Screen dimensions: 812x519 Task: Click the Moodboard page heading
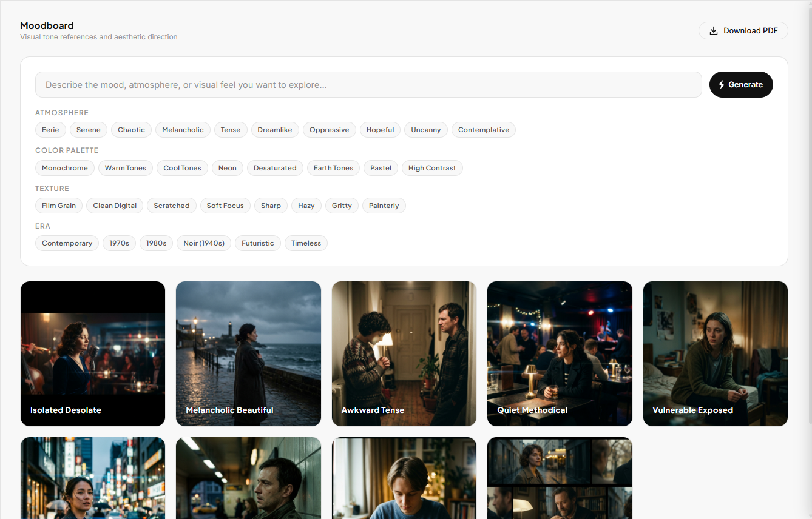[47, 25]
